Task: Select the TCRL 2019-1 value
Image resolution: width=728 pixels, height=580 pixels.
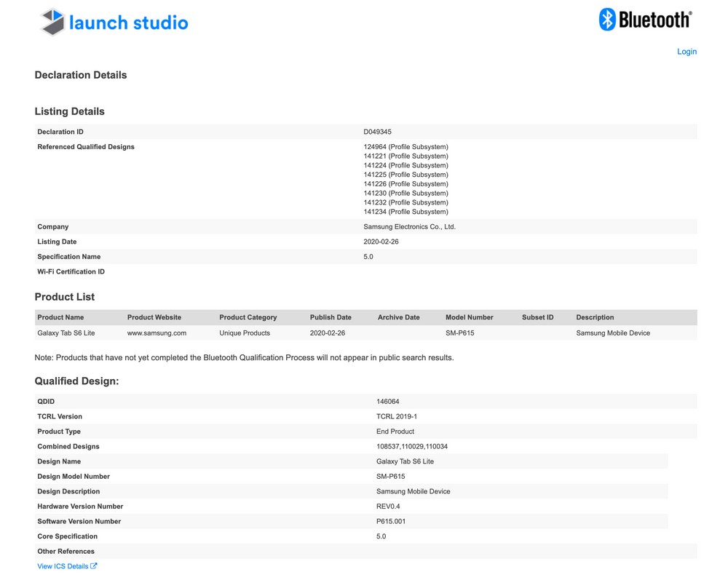Action: click(x=397, y=417)
